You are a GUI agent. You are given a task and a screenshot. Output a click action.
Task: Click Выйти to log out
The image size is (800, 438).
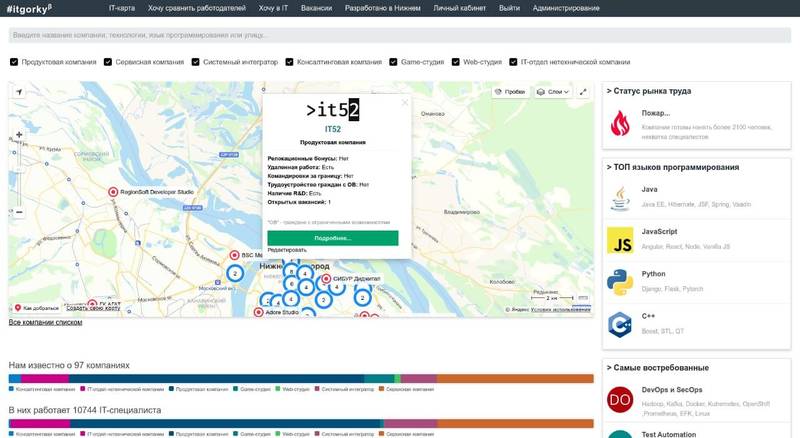(x=509, y=8)
